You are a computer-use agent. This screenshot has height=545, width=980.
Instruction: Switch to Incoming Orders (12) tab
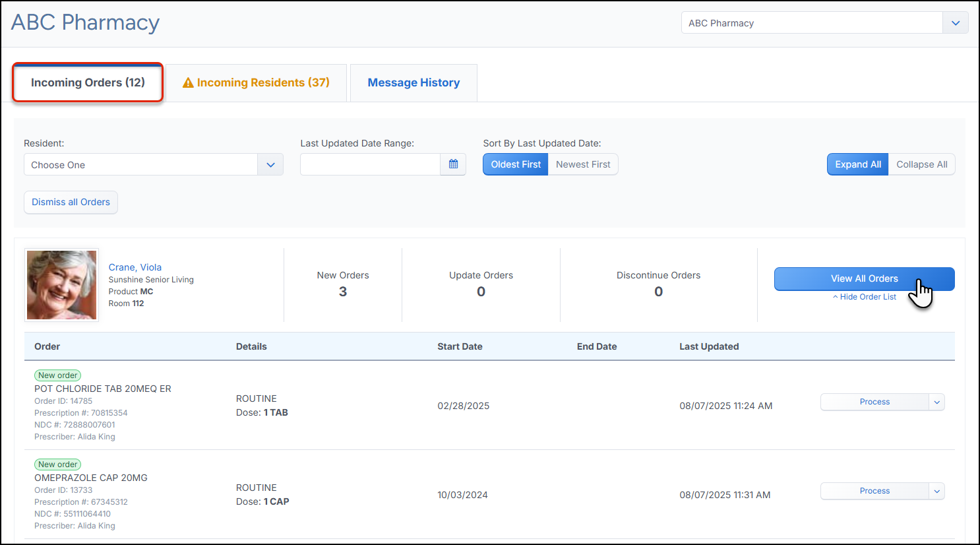(x=88, y=82)
